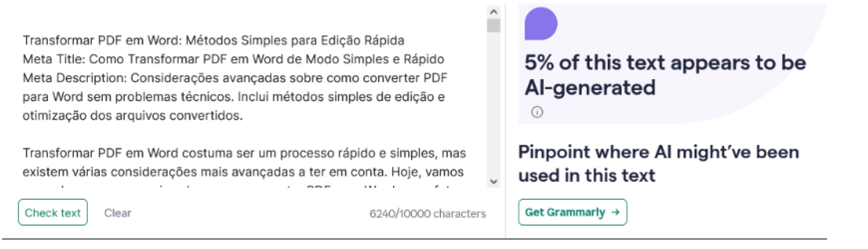Click the info icon under AI-generated result
The image size is (868, 249).
pos(537,112)
